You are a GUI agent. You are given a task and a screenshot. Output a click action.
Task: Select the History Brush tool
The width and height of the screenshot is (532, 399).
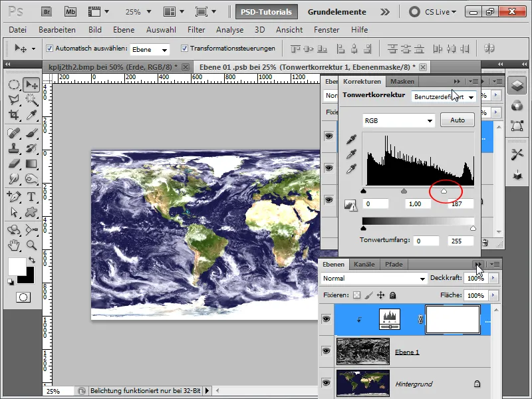click(x=31, y=148)
